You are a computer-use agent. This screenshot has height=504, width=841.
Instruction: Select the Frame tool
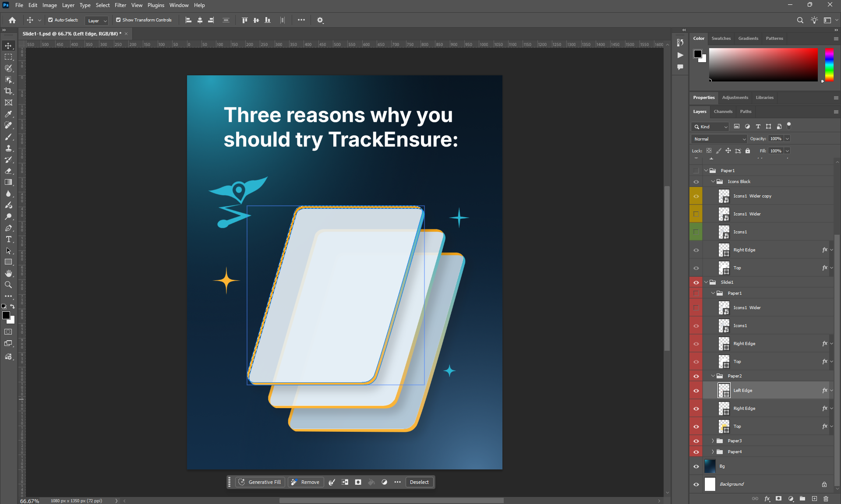pyautogui.click(x=8, y=102)
